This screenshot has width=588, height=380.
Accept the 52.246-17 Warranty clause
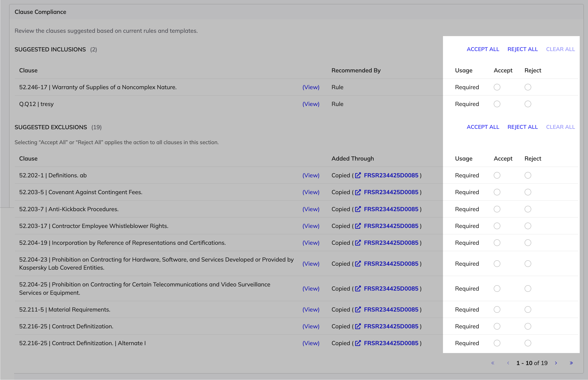coord(497,87)
